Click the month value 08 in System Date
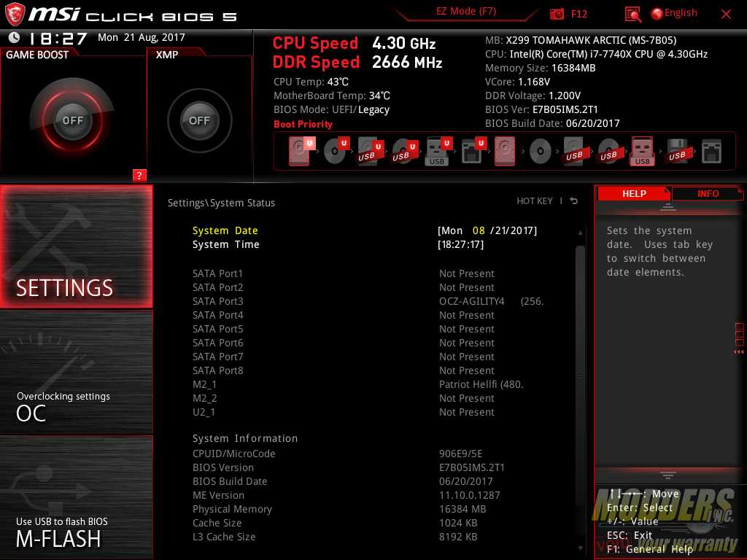The image size is (747, 560). [x=479, y=230]
